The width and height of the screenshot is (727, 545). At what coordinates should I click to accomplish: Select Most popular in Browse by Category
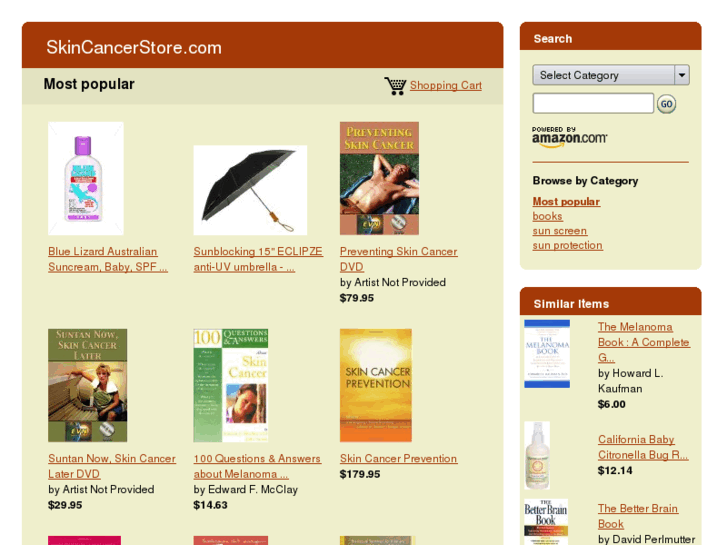click(x=566, y=202)
